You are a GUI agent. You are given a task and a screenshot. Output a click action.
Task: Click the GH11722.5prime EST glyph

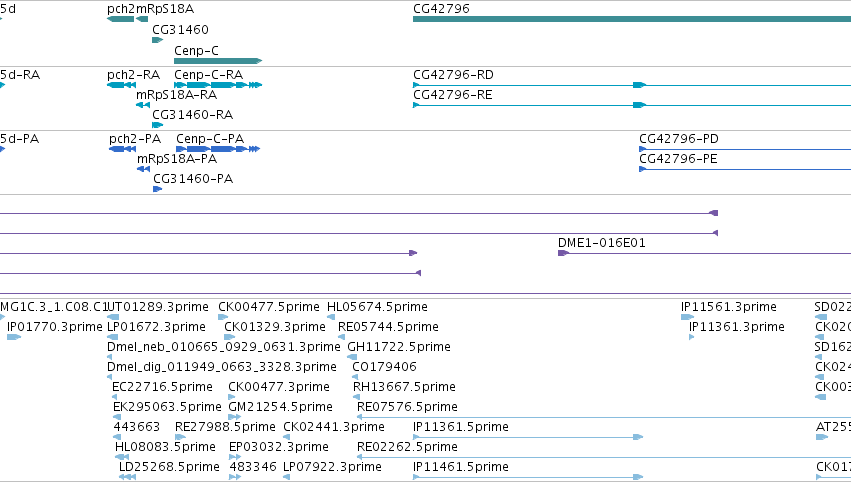(x=352, y=357)
